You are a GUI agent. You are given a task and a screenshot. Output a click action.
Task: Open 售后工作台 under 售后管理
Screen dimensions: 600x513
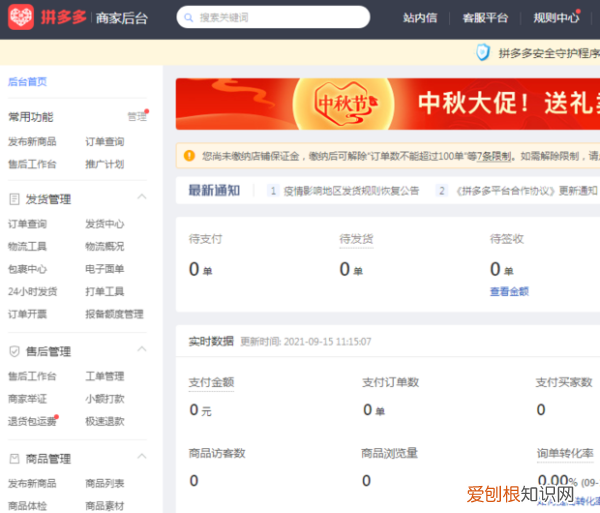tap(32, 376)
